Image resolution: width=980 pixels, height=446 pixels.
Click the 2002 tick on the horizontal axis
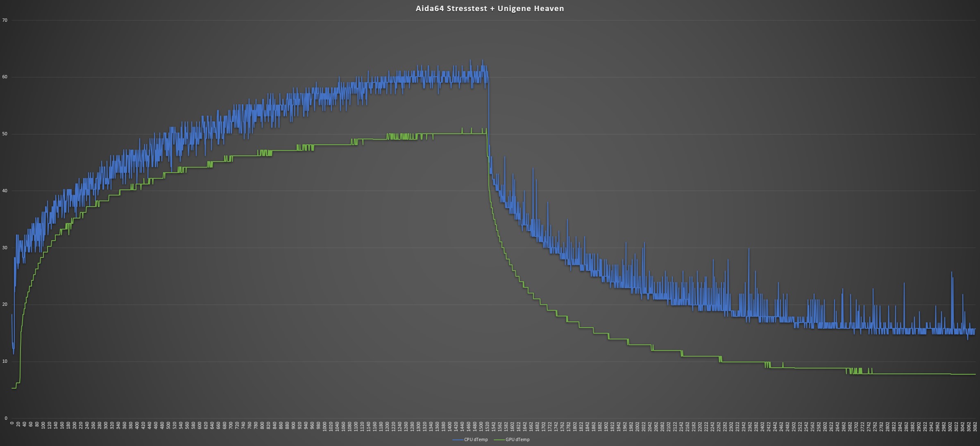[638, 426]
